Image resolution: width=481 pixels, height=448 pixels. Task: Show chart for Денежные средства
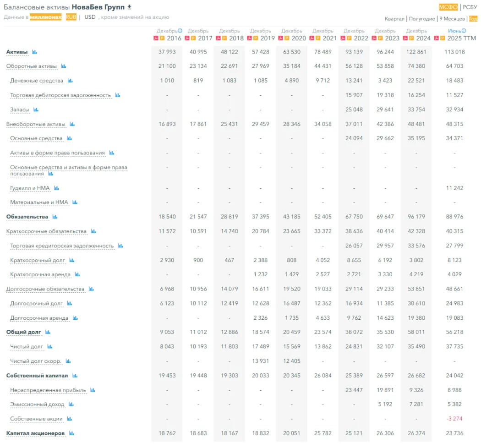(70, 81)
